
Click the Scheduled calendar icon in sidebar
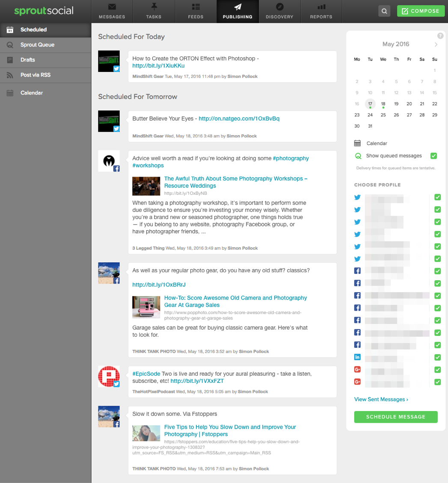[10, 30]
